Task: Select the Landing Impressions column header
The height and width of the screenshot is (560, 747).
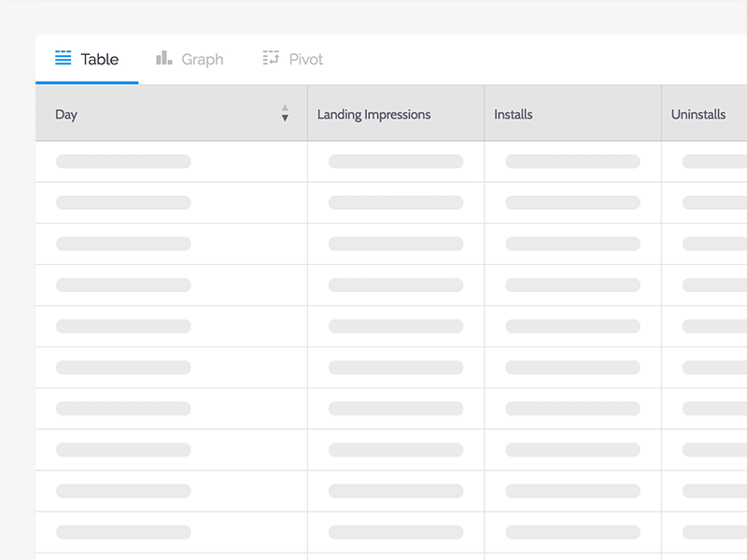Action: click(x=373, y=115)
